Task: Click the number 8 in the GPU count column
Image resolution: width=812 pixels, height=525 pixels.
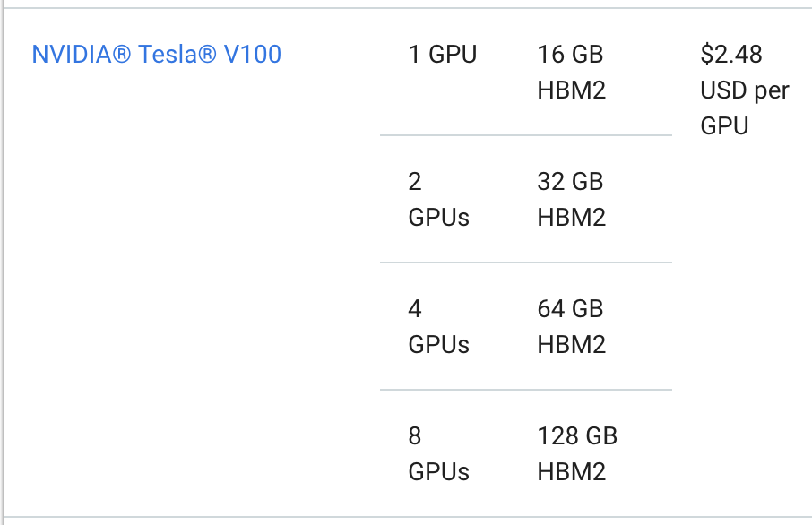Action: pyautogui.click(x=415, y=436)
